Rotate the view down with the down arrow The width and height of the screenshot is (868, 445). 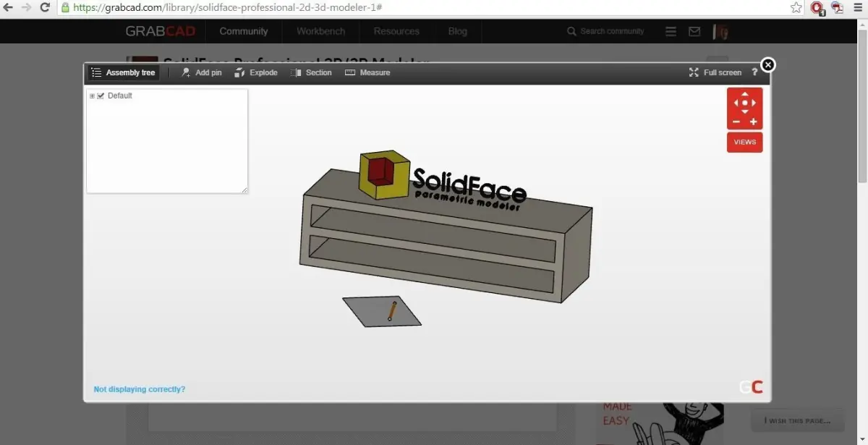[x=745, y=111]
